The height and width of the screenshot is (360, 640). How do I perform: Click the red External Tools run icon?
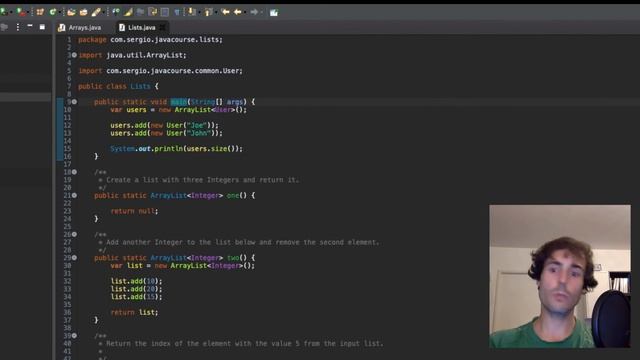point(21,12)
